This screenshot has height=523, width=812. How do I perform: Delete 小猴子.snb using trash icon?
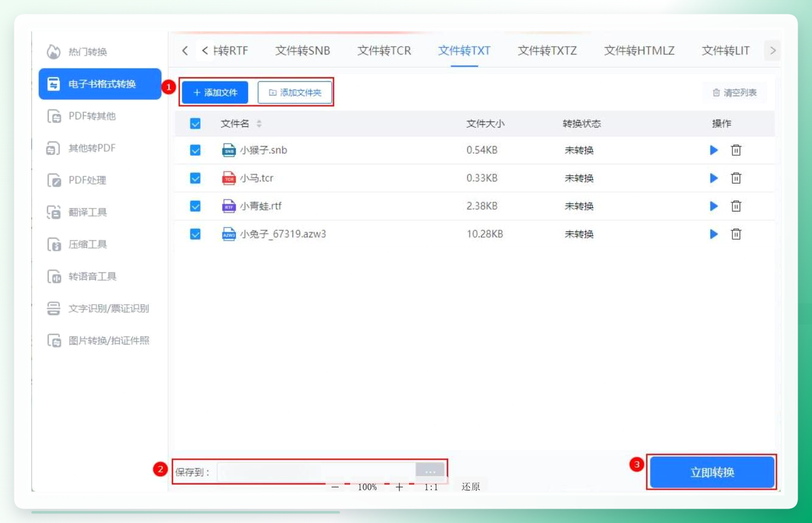(x=736, y=150)
